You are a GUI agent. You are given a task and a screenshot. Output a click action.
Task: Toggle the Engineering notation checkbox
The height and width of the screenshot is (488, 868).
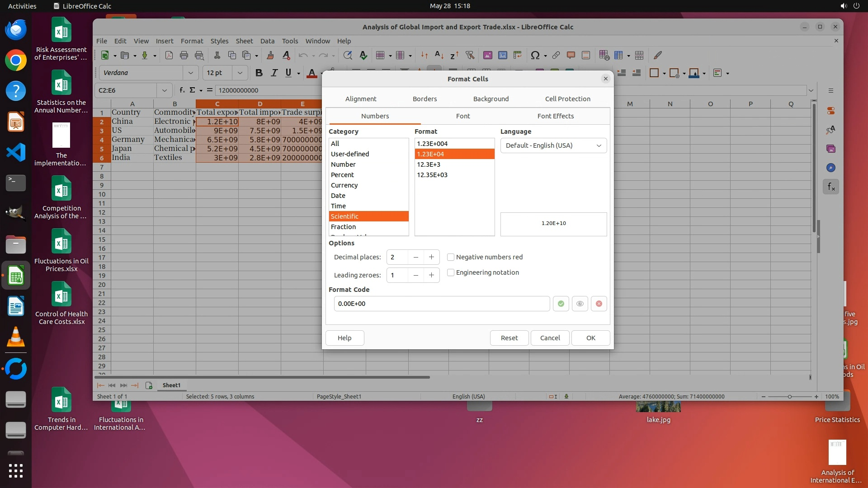(x=451, y=272)
